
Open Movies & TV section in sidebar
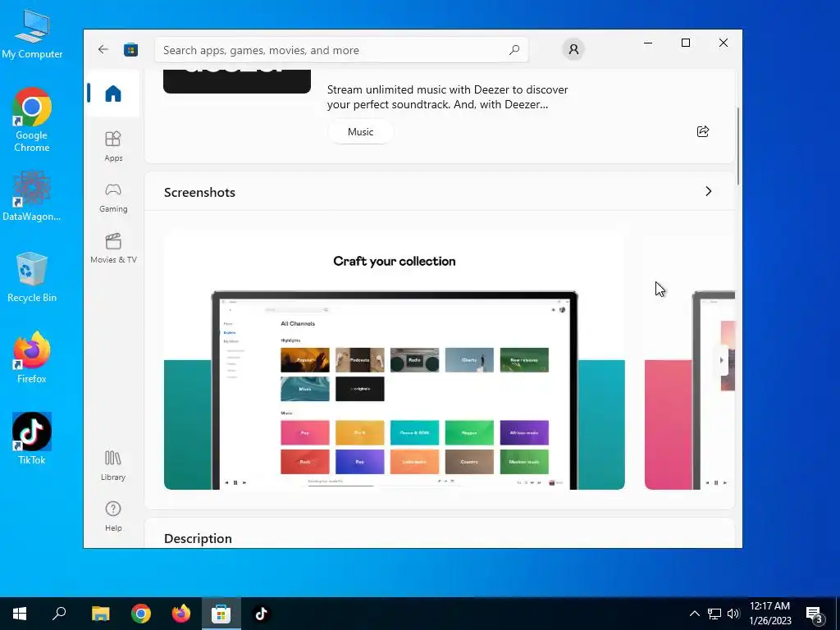click(x=113, y=248)
